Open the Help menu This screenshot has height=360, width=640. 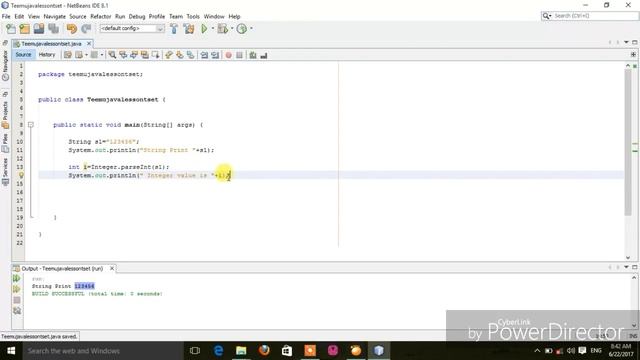[x=234, y=16]
